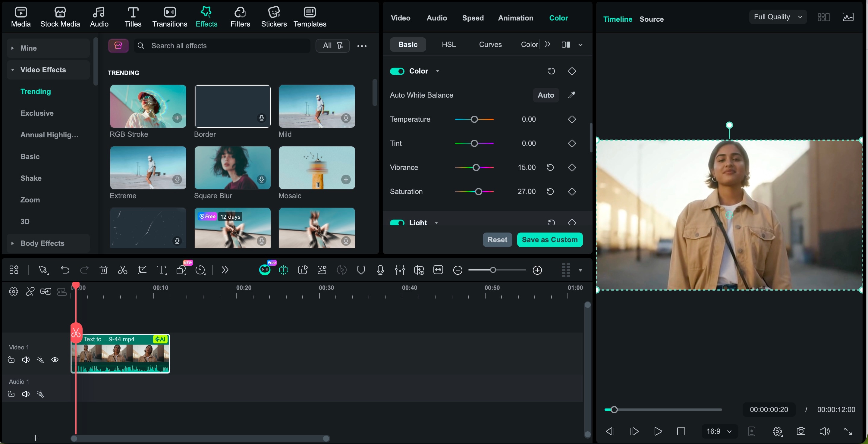Start a voiceover recording with the microphone icon
This screenshot has height=444, width=868.
coord(380,270)
